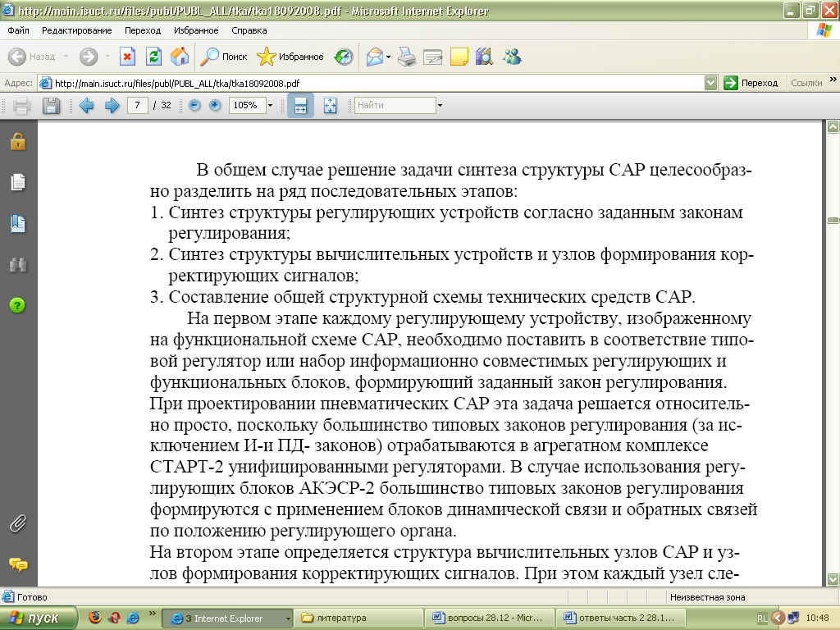
Task: Zoom out with the minus button
Action: 195,105
